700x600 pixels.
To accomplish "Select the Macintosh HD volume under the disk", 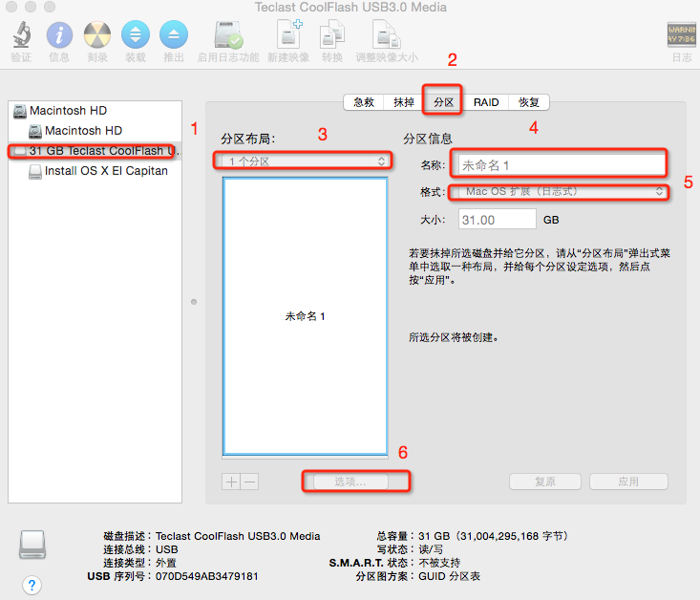I will (x=95, y=131).
